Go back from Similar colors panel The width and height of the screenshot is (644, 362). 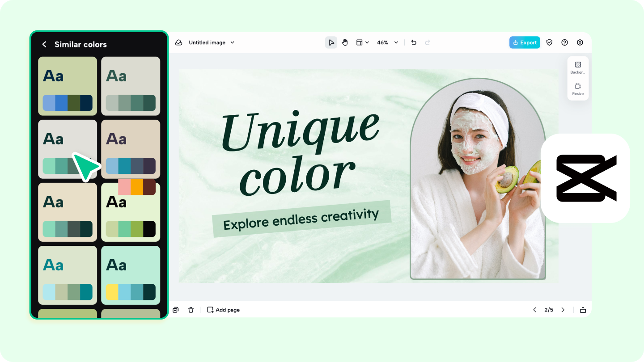[44, 44]
